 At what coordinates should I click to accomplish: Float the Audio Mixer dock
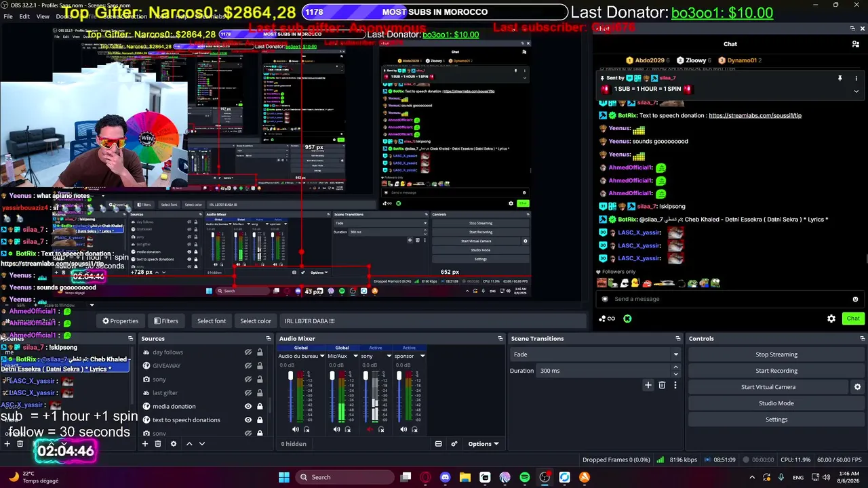tap(500, 338)
